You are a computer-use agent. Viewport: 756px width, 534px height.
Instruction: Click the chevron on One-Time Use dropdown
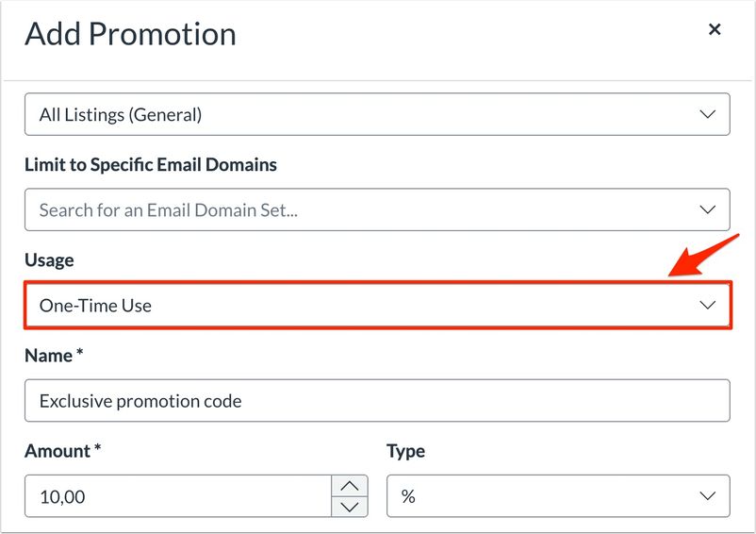coord(707,306)
